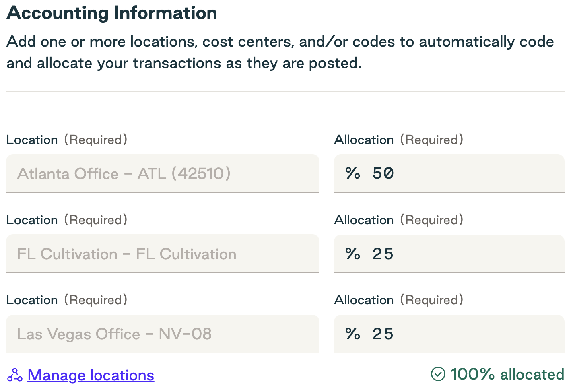573x392 pixels.
Task: Click the Location label above Atlanta Office
Action: click(32, 140)
